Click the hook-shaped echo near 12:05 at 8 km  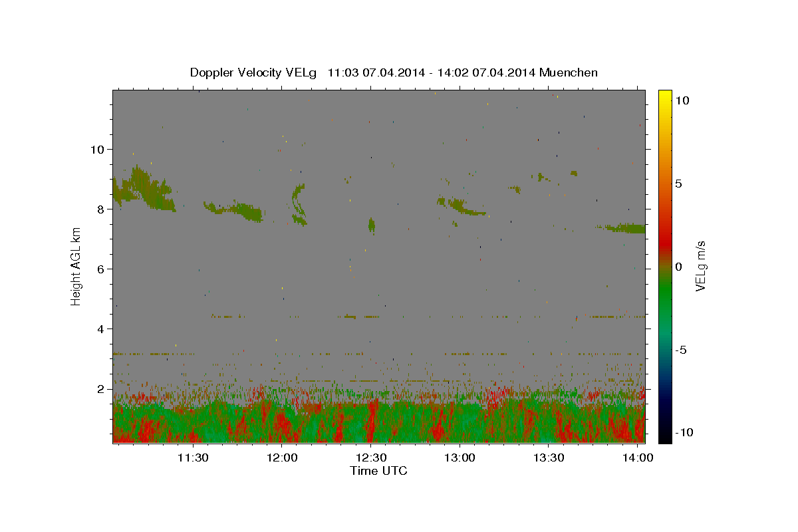click(299, 204)
